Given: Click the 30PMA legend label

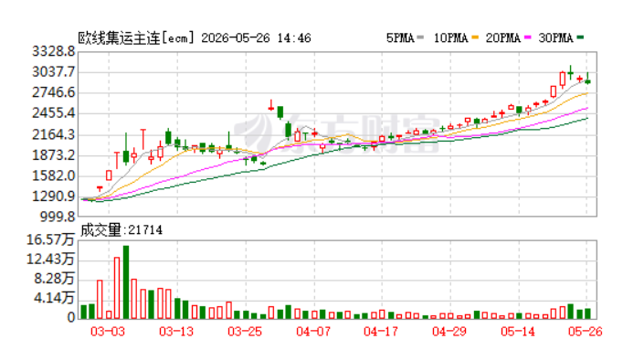Looking at the screenshot, I should click(x=555, y=38).
